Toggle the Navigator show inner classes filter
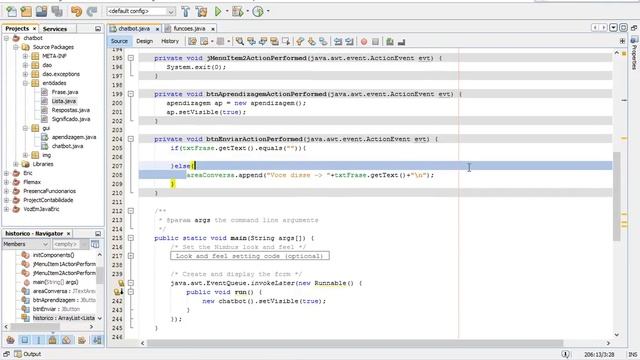 [67, 340]
